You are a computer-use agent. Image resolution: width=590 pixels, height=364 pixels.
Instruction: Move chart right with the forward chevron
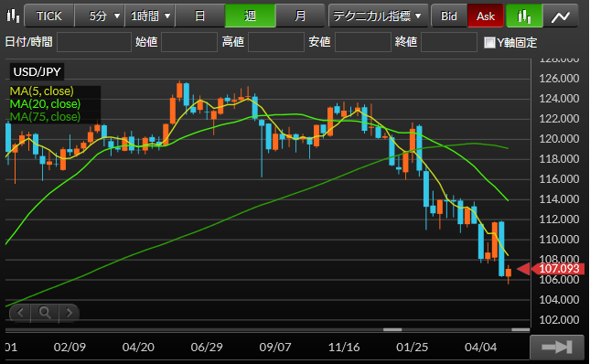[69, 313]
